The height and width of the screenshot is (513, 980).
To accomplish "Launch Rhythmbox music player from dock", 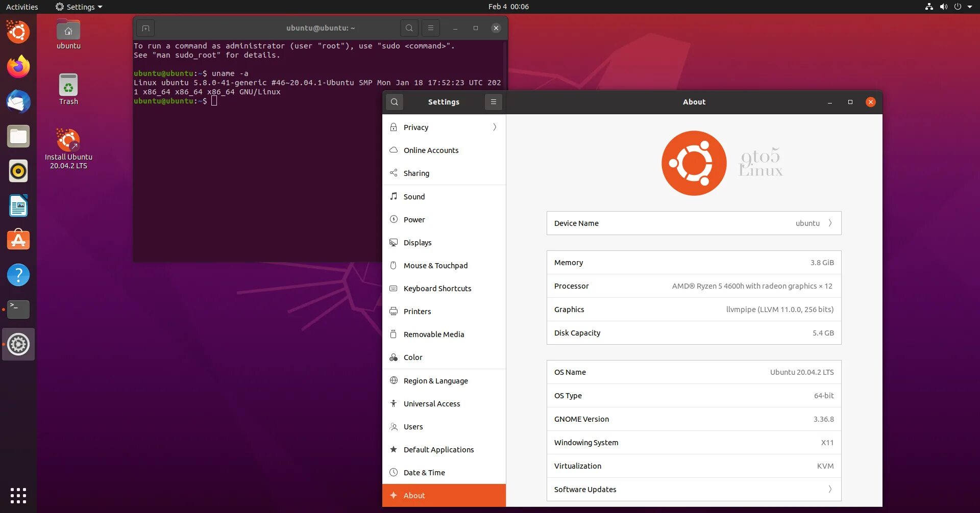I will point(18,171).
